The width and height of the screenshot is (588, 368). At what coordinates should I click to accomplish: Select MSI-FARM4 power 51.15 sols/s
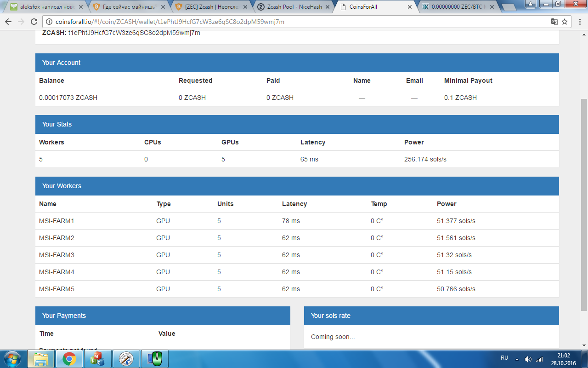click(x=454, y=272)
